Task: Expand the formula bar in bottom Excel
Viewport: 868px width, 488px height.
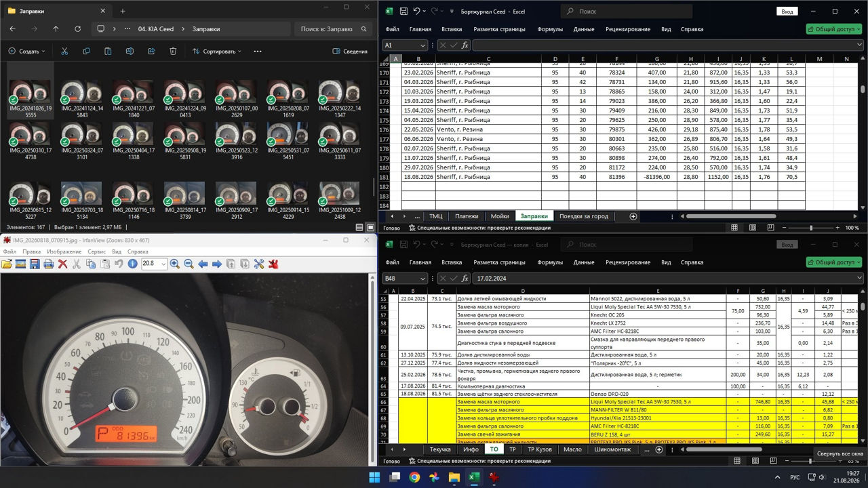Action: coord(860,279)
